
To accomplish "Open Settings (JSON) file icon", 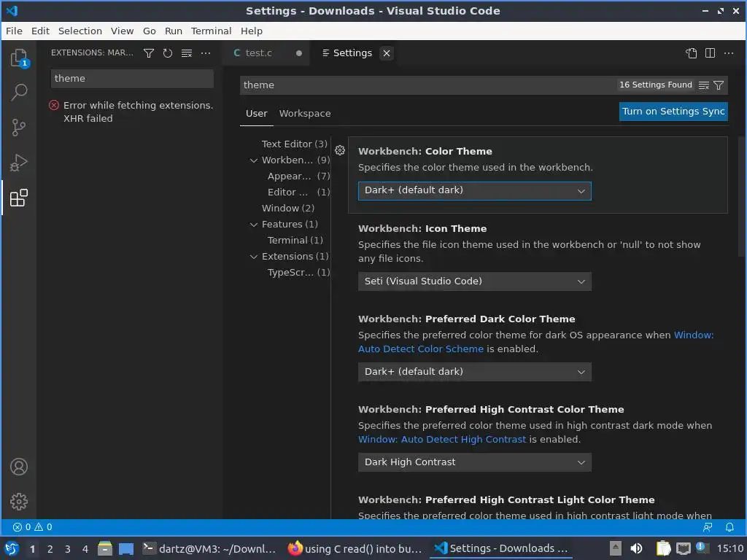I will click(x=692, y=52).
